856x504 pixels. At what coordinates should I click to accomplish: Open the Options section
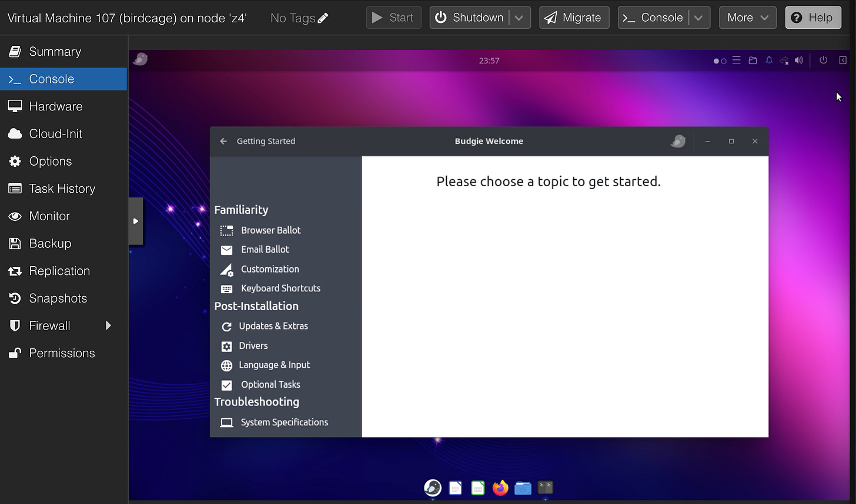(x=63, y=162)
